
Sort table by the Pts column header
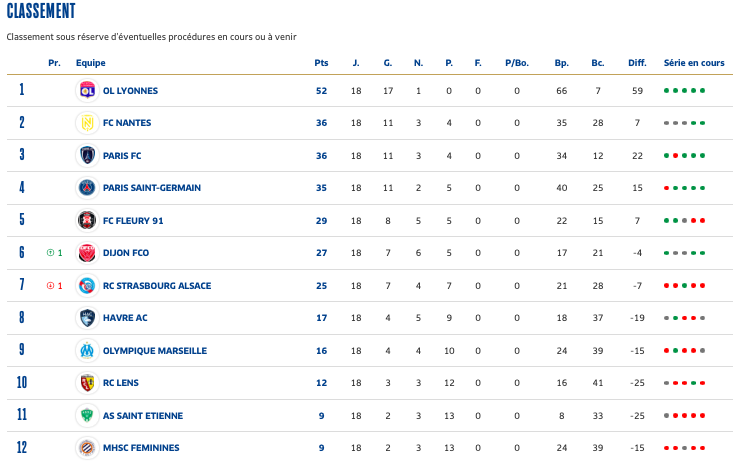click(321, 63)
